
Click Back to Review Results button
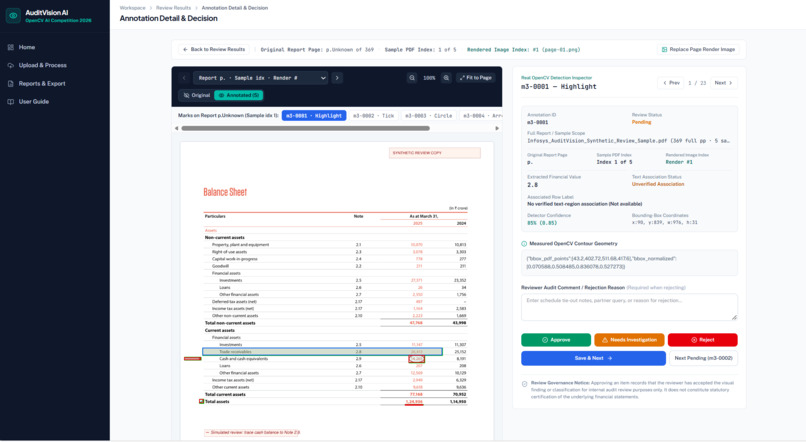[214, 49]
